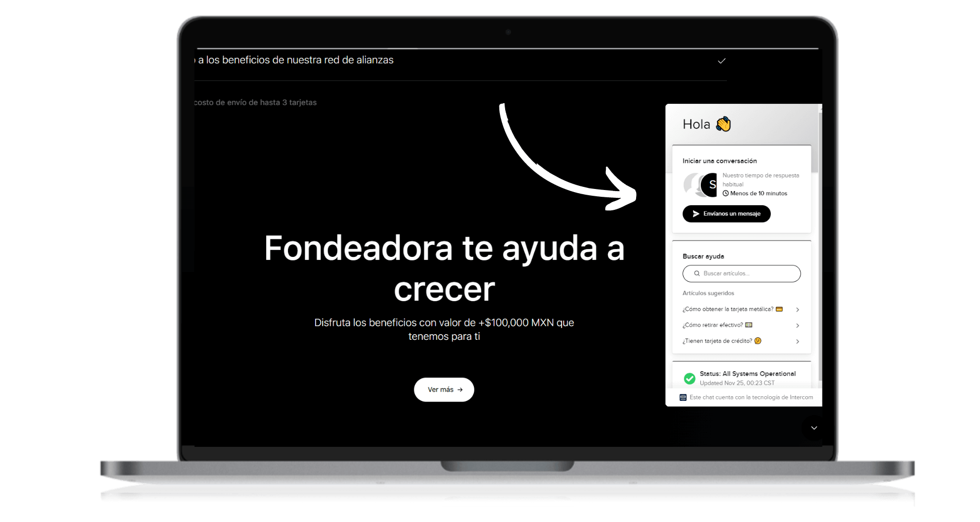Screen dimensions: 980x522
Task: Start a chat with "Envíanos un mensaje"
Action: (726, 213)
